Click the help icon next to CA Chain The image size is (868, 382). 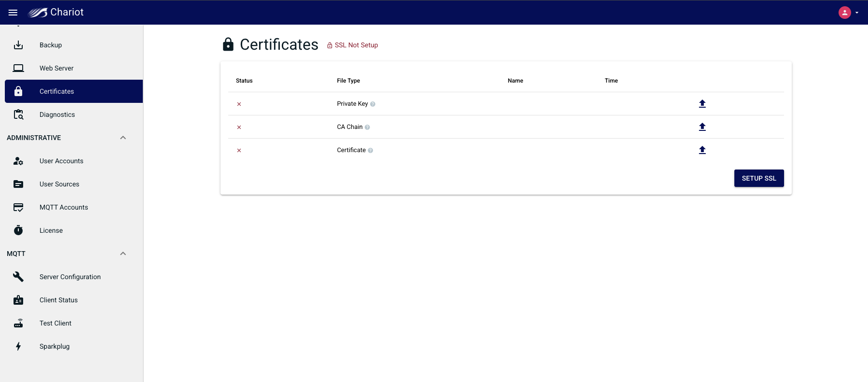tap(367, 127)
